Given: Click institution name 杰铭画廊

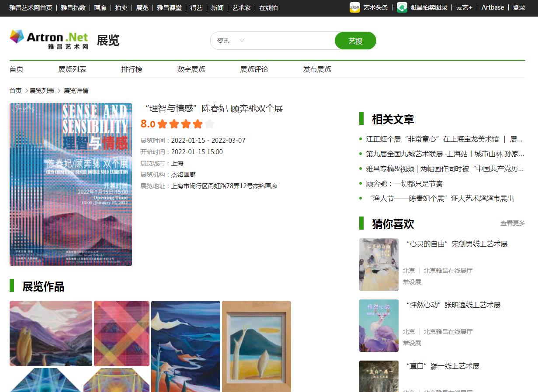Looking at the screenshot, I should 183,175.
